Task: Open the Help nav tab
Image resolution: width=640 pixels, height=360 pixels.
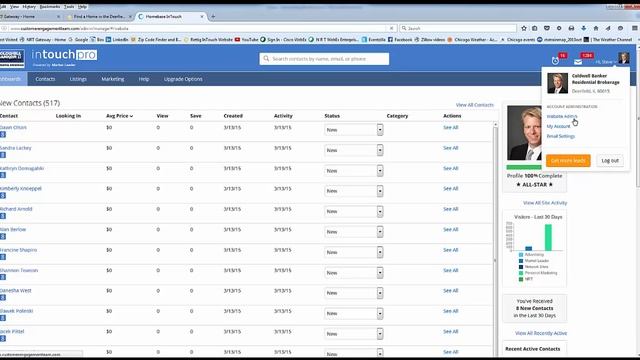Action: pos(144,79)
